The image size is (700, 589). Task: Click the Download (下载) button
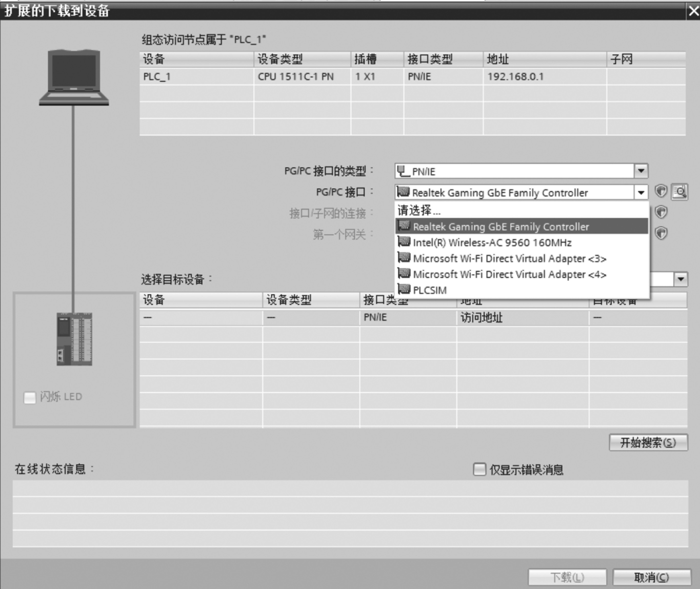pyautogui.click(x=567, y=577)
